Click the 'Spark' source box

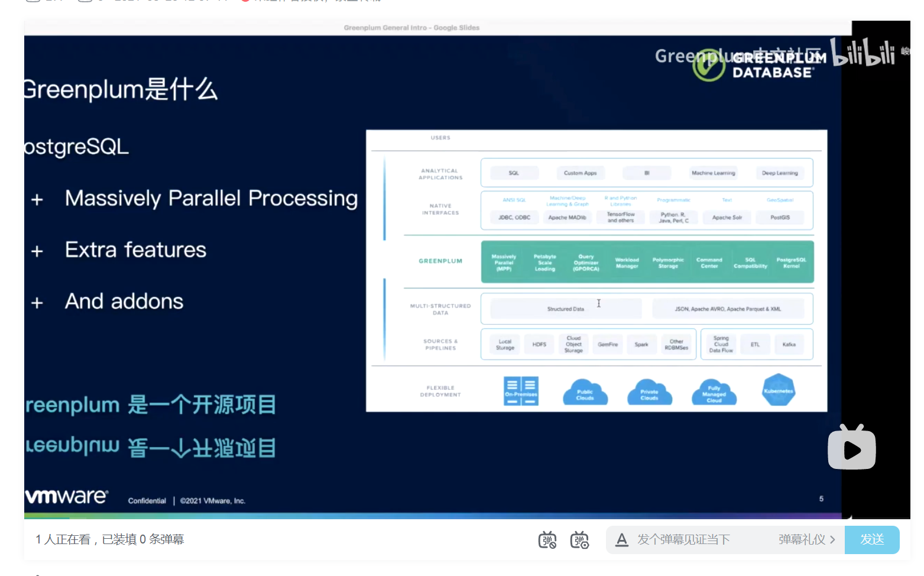point(641,344)
